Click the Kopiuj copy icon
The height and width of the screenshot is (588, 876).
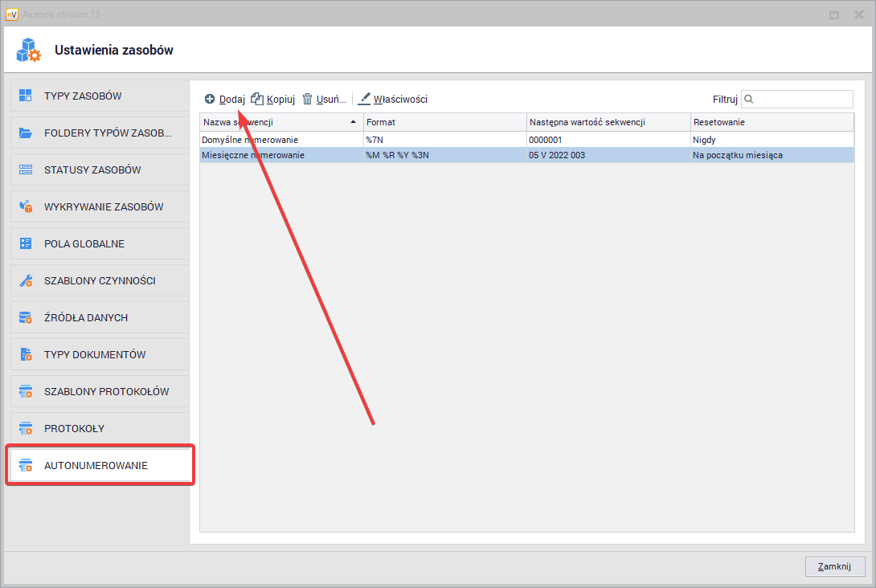(x=257, y=99)
